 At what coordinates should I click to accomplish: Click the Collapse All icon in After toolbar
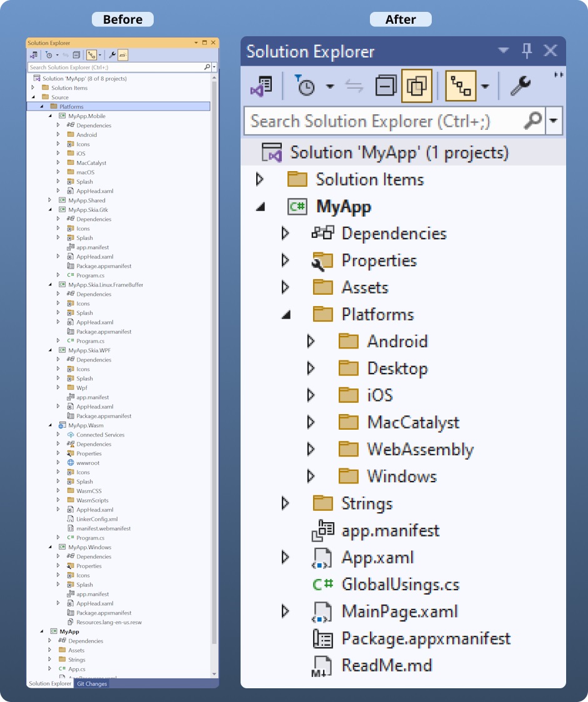point(386,86)
